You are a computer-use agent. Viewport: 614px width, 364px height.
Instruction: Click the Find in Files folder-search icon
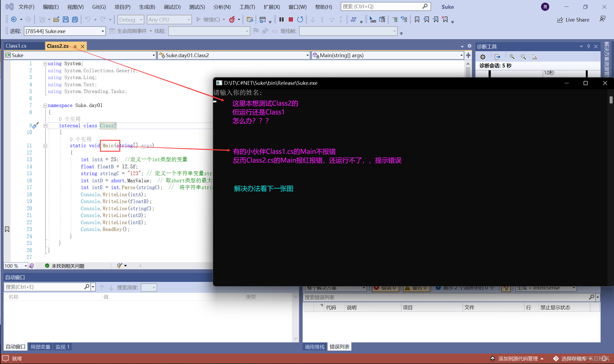point(249,19)
